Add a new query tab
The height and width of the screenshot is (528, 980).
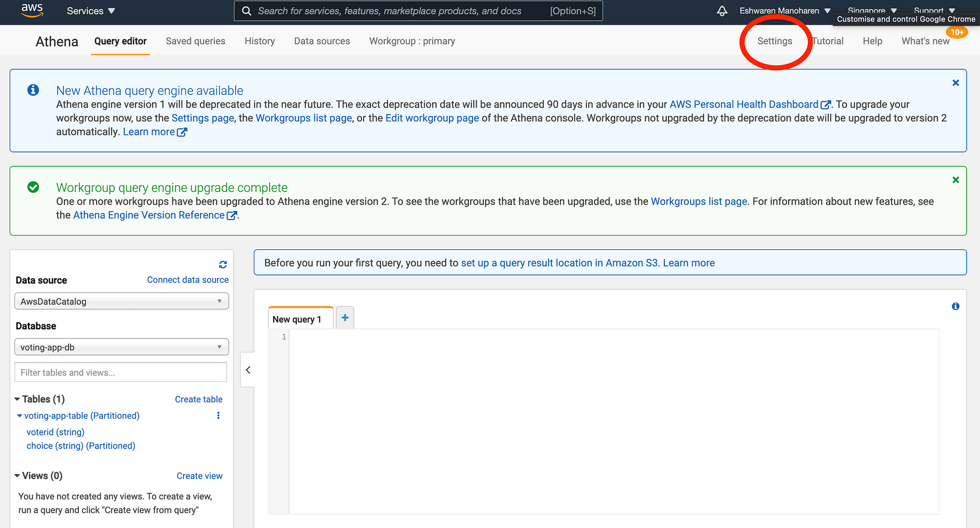[345, 318]
